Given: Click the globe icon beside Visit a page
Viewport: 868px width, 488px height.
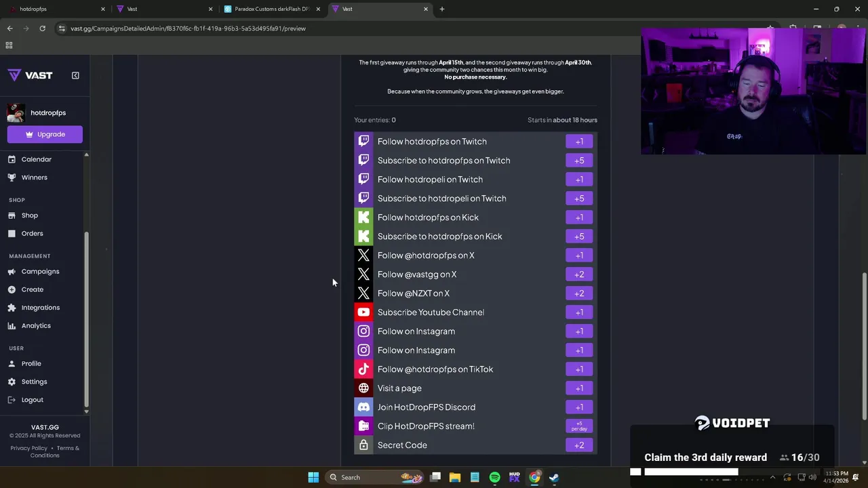Looking at the screenshot, I should [x=363, y=388].
